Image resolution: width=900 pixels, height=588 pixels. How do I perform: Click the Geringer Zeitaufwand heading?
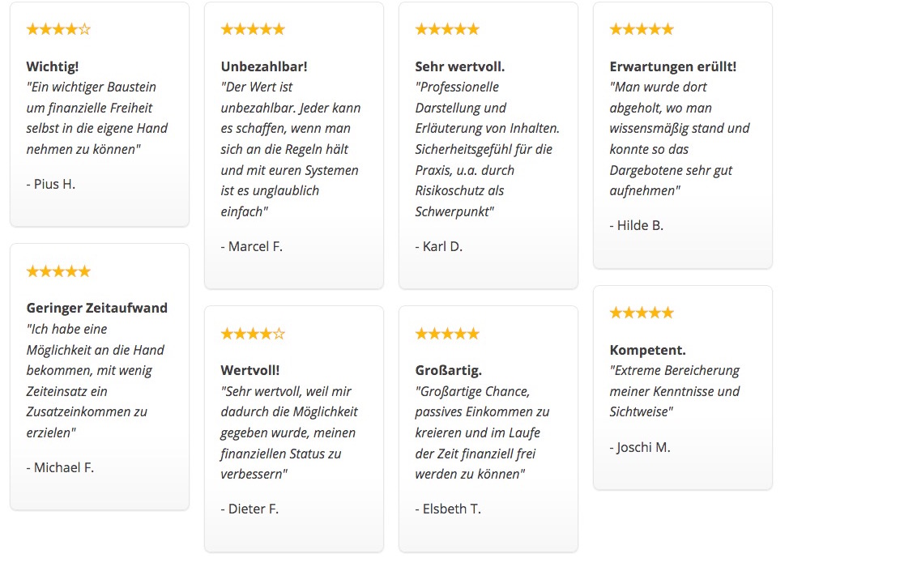coord(97,308)
